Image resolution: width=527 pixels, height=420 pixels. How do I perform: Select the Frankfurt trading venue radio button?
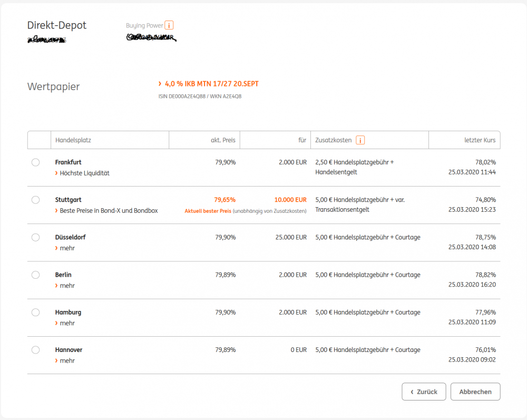(x=35, y=162)
